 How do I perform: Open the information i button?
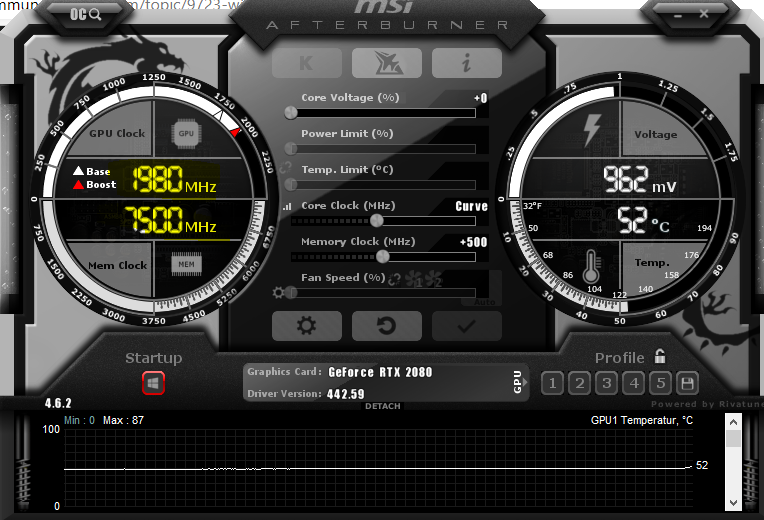(467, 63)
